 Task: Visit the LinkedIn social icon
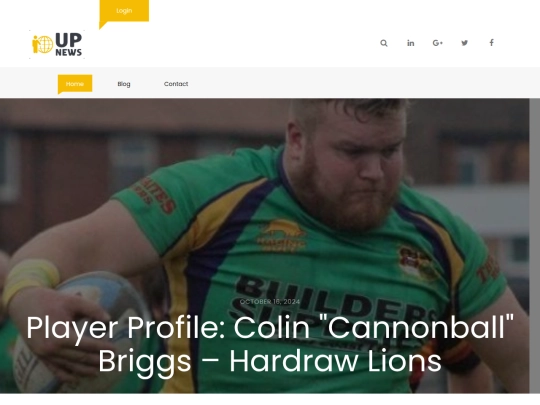(411, 43)
